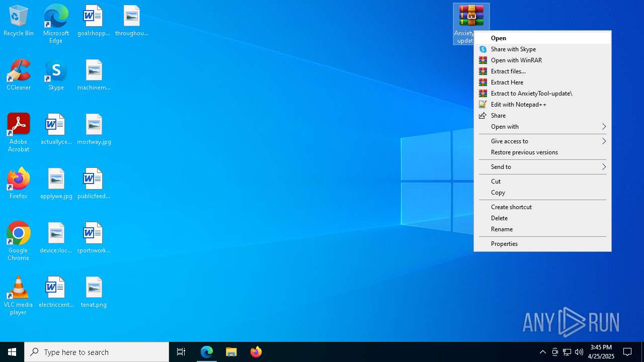
Task: Choose Extract files... option
Action: click(542, 71)
